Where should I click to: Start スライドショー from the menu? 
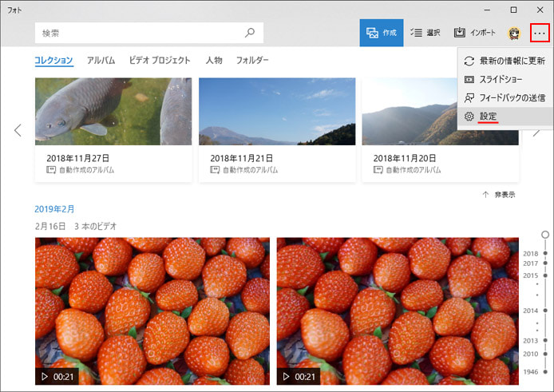coord(505,79)
